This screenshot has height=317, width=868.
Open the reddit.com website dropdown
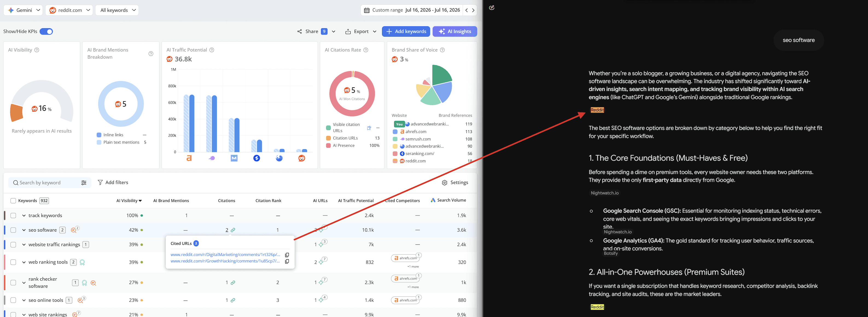click(x=69, y=10)
